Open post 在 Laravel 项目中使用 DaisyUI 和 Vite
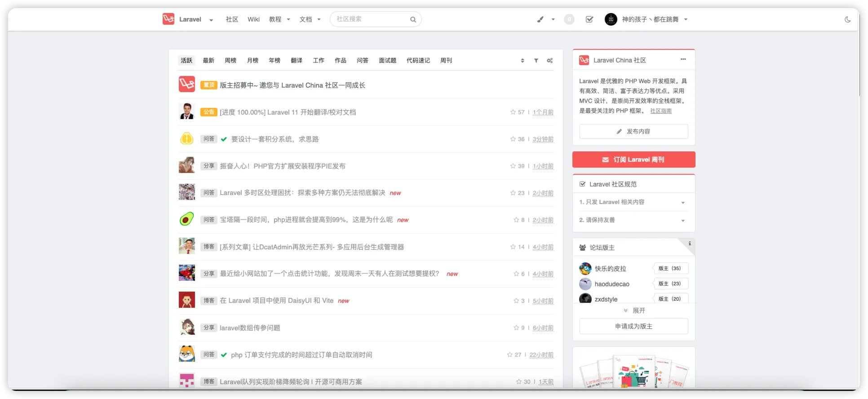 click(x=277, y=301)
